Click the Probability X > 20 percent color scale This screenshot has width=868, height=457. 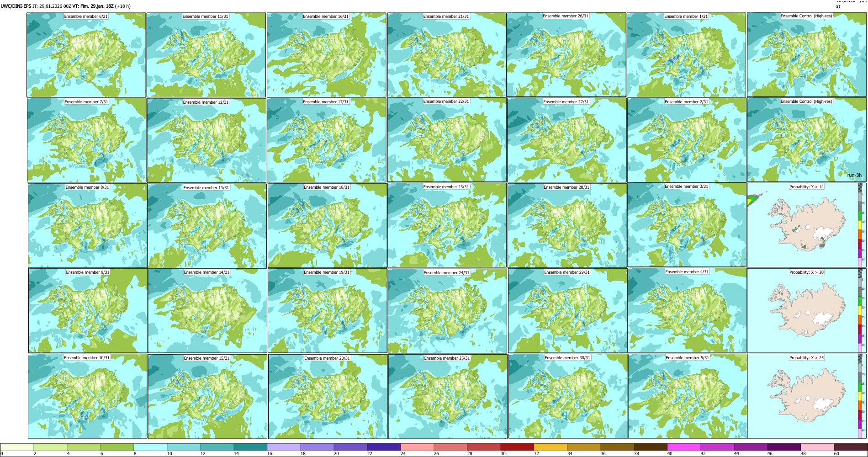[x=860, y=310]
